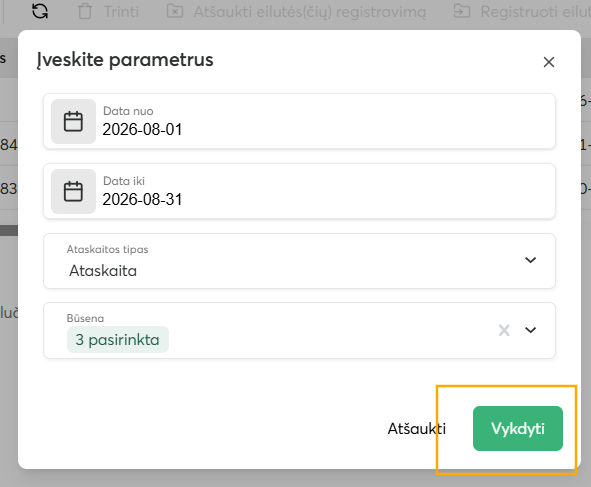This screenshot has width=591, height=487.
Task: Expand the Būsena dropdown chevron
Action: coord(531,330)
